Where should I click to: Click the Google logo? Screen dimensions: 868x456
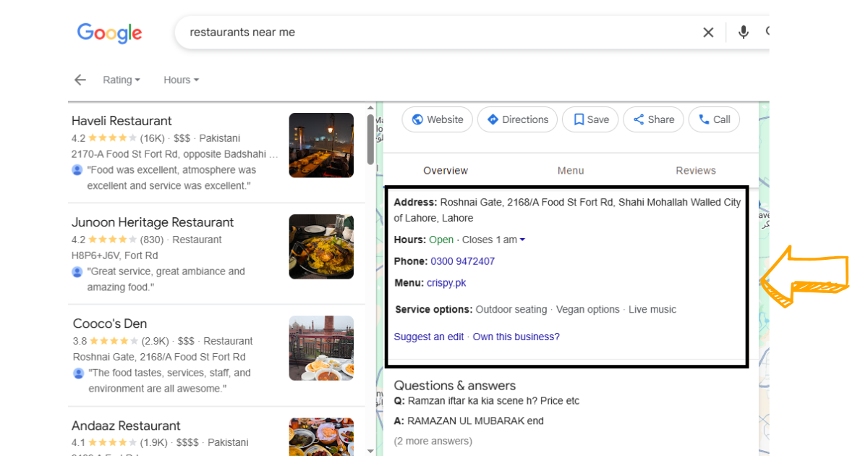[109, 33]
